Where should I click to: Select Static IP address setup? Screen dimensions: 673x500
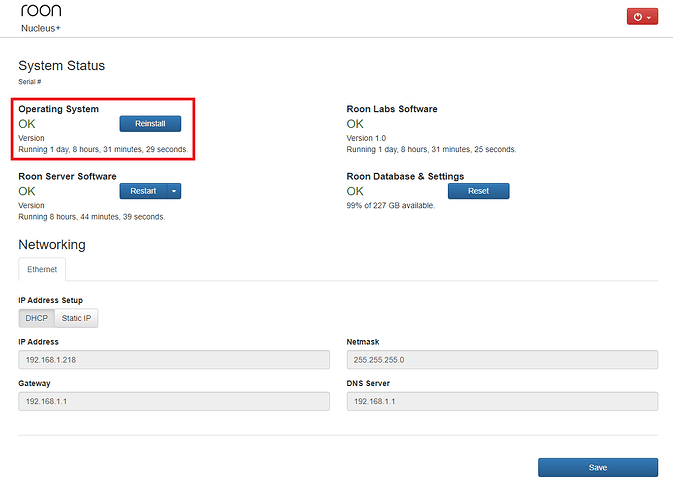pyautogui.click(x=76, y=318)
